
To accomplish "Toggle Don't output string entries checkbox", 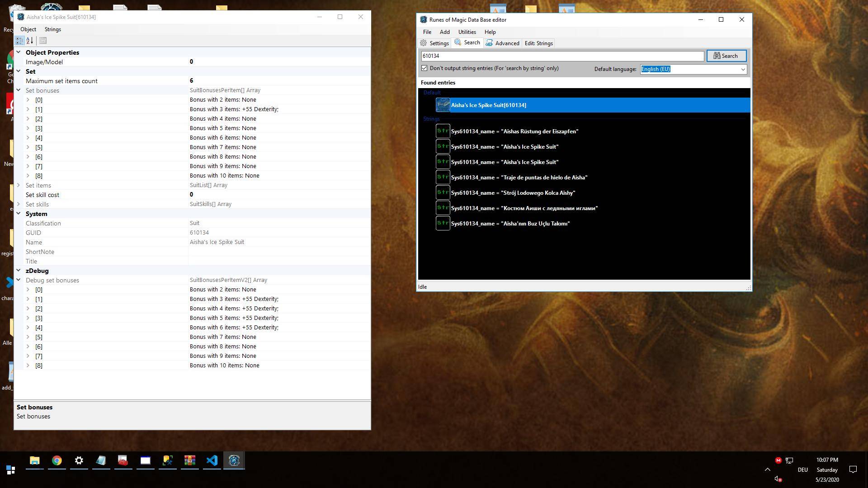I will tap(425, 68).
